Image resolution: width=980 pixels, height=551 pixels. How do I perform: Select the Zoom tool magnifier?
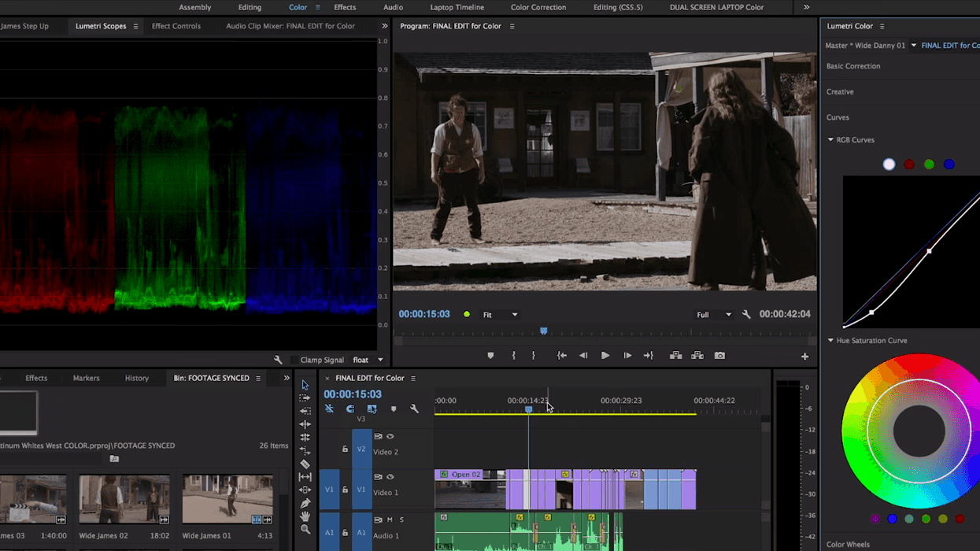[x=305, y=530]
